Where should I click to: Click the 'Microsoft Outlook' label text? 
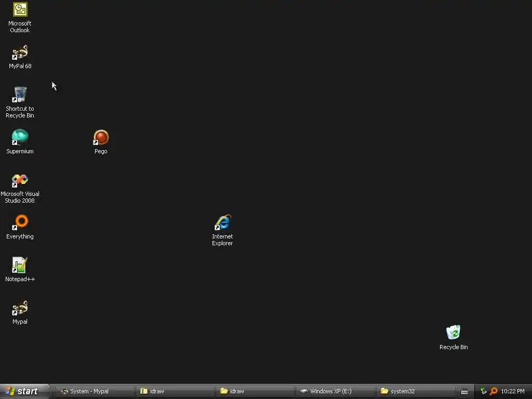(x=20, y=27)
